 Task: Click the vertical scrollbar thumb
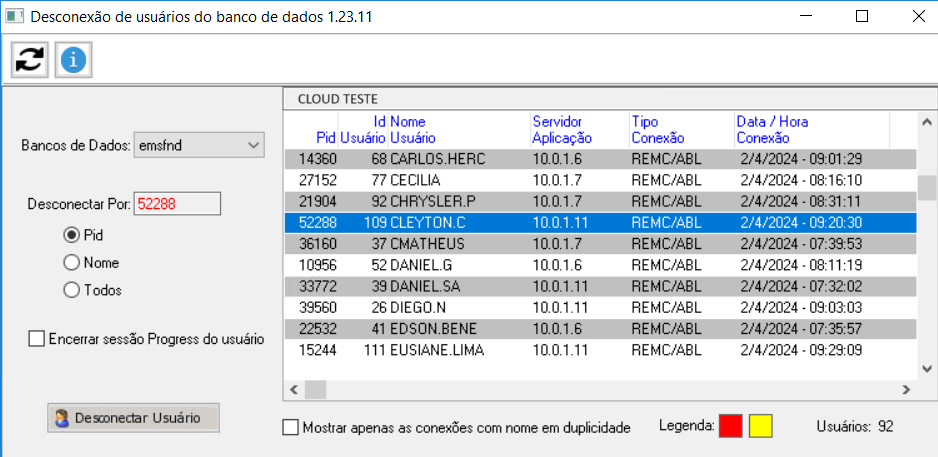[x=927, y=188]
